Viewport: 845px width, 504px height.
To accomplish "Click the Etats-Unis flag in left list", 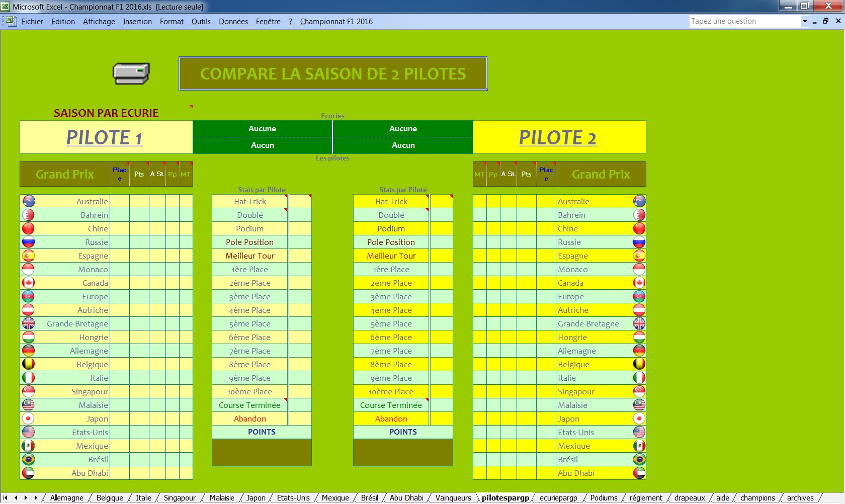I will click(x=29, y=432).
